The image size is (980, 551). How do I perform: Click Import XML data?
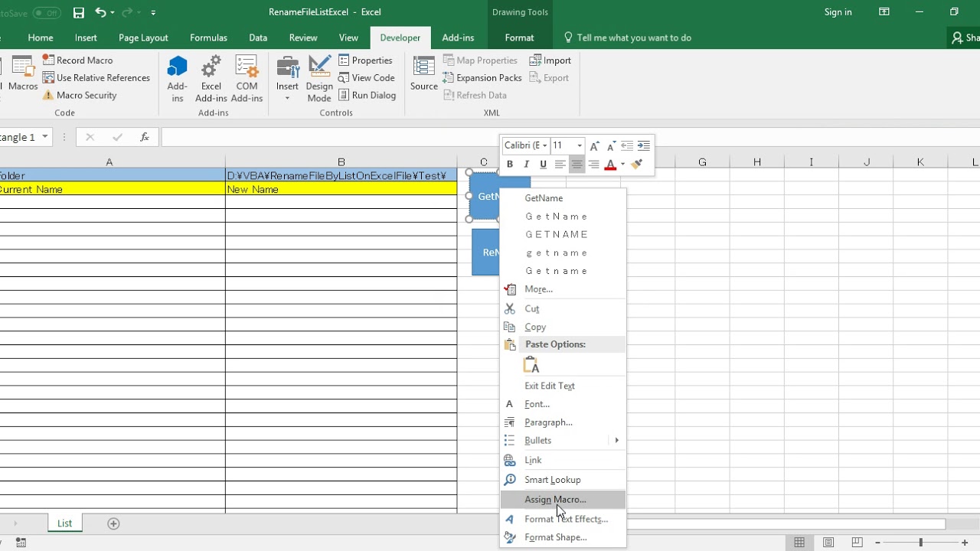[x=550, y=60]
